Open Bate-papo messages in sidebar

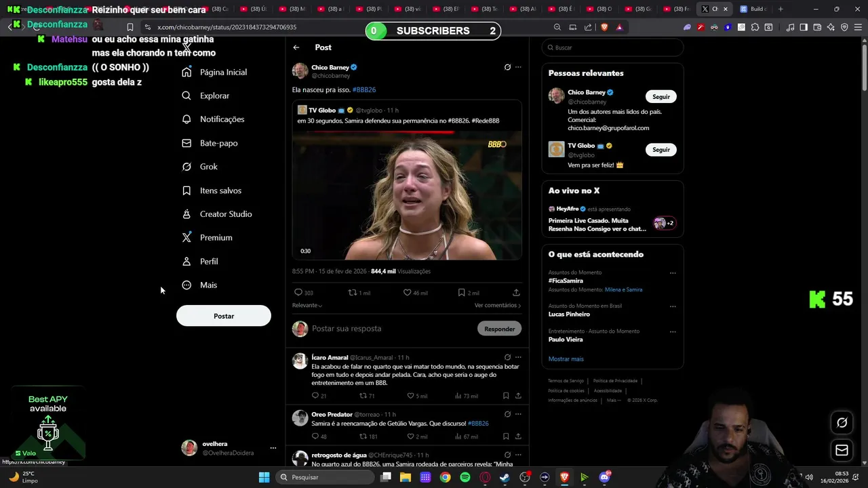point(210,143)
